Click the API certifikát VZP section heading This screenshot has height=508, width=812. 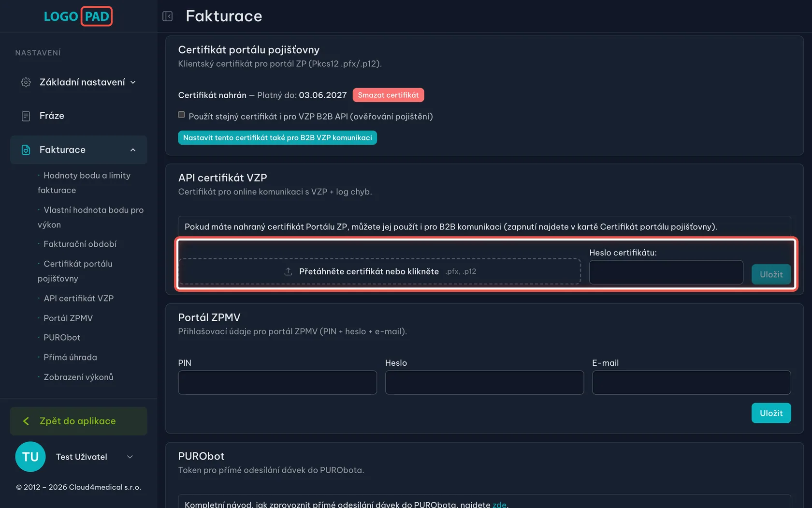tap(222, 178)
